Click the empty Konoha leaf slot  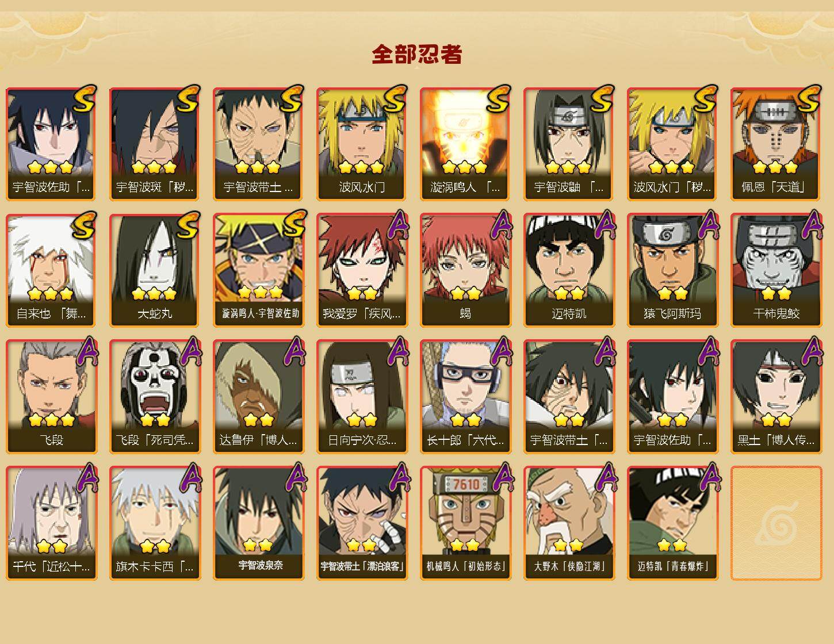tap(776, 523)
